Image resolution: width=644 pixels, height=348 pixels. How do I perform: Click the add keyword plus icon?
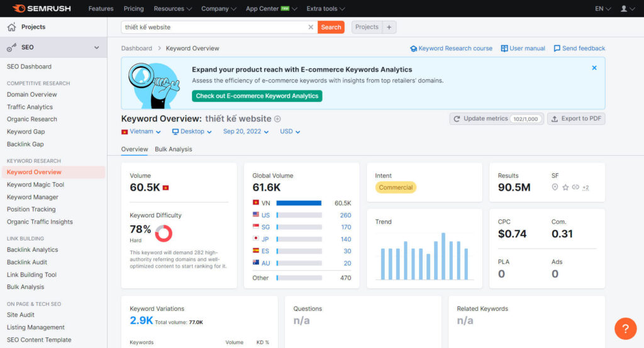(x=277, y=119)
